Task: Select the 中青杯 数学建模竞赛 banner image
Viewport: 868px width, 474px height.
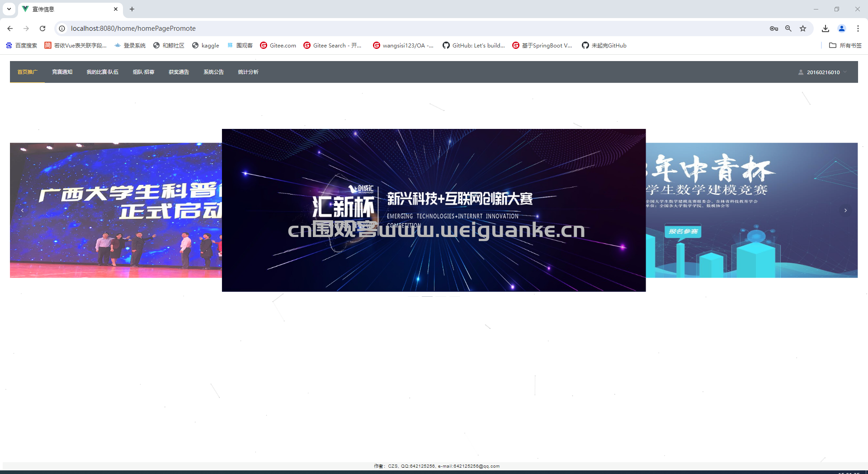Action: (751, 210)
